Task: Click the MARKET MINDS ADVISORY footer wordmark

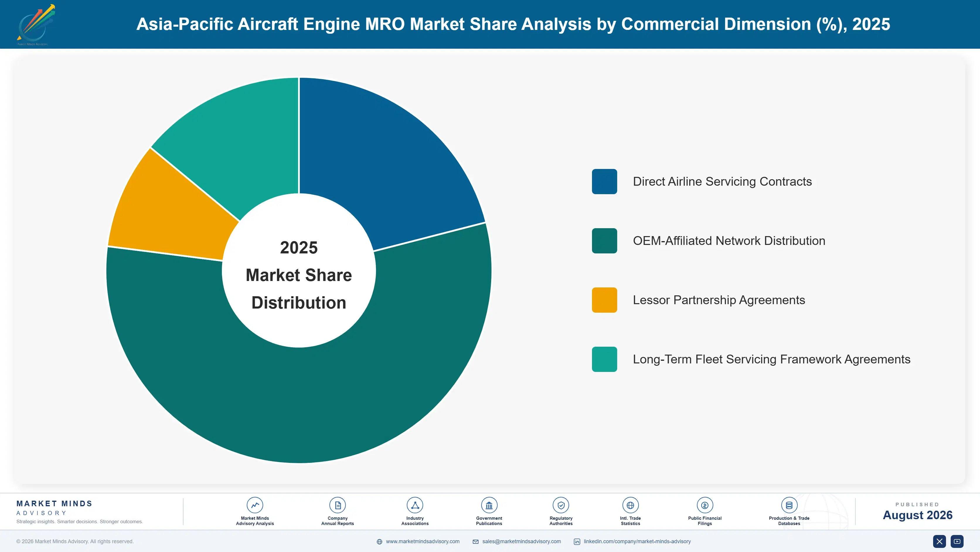Action: point(55,508)
